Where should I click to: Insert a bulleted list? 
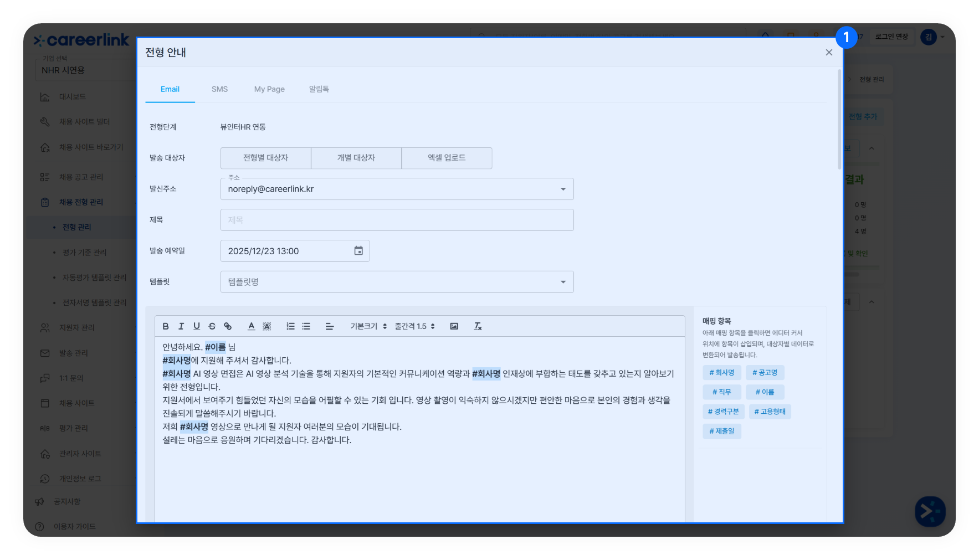[306, 326]
